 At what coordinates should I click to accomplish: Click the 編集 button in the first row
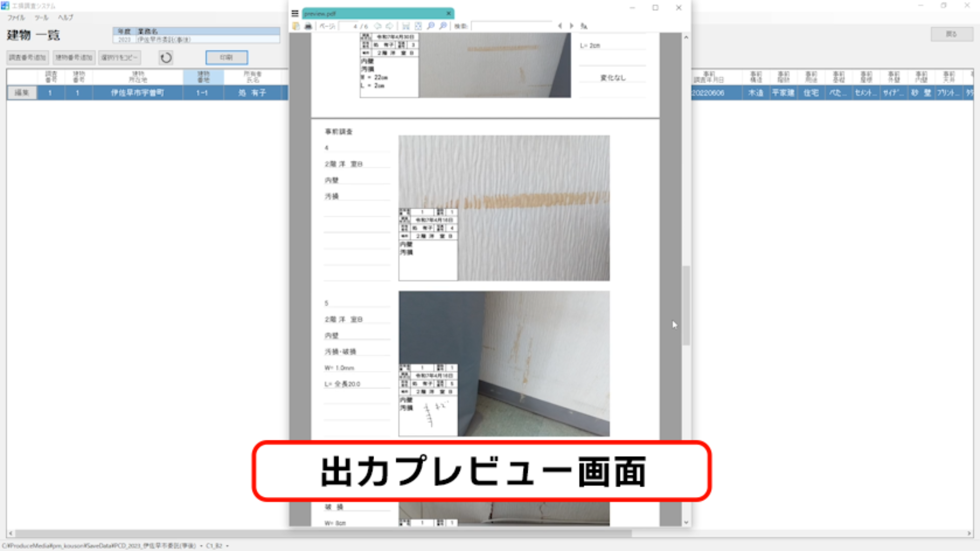21,93
